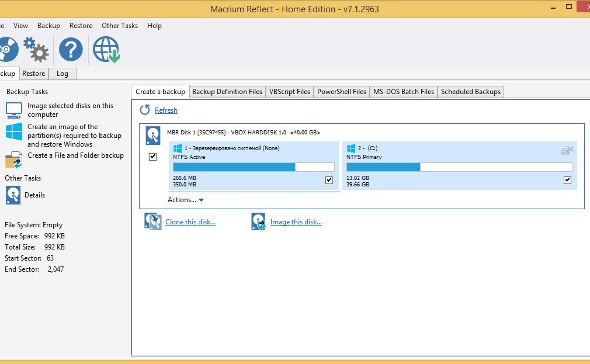Click the 13.02 GB used space value

pyautogui.click(x=358, y=178)
